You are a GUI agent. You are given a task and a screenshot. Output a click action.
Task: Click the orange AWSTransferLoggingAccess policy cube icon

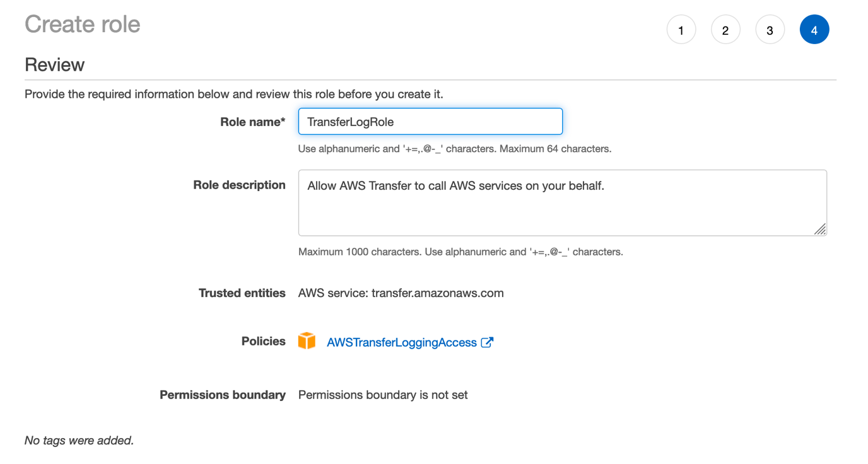307,341
